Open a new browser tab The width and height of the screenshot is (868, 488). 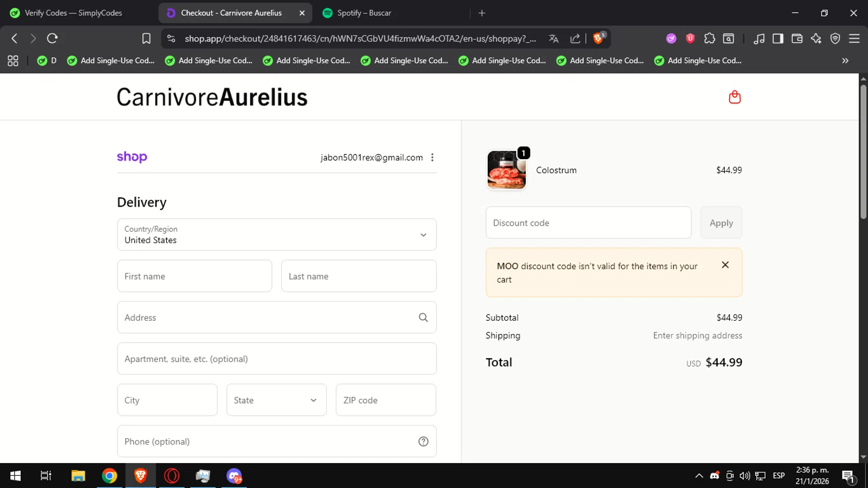[482, 13]
